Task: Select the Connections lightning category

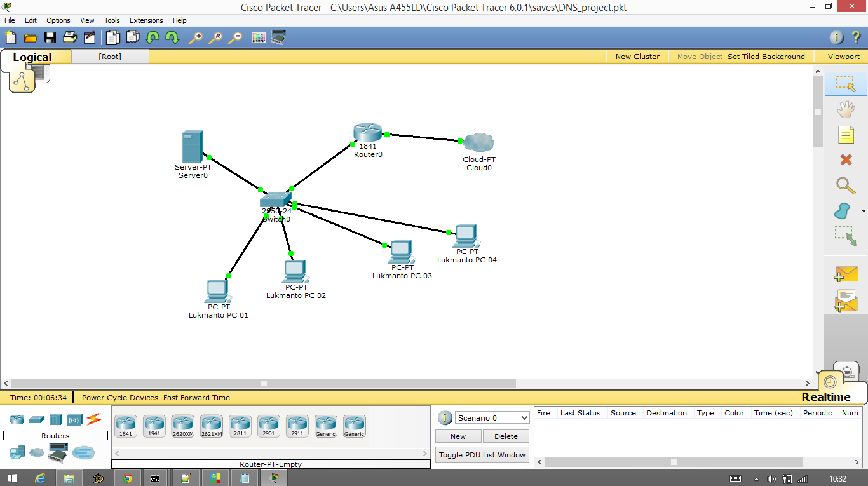Action: click(x=93, y=419)
